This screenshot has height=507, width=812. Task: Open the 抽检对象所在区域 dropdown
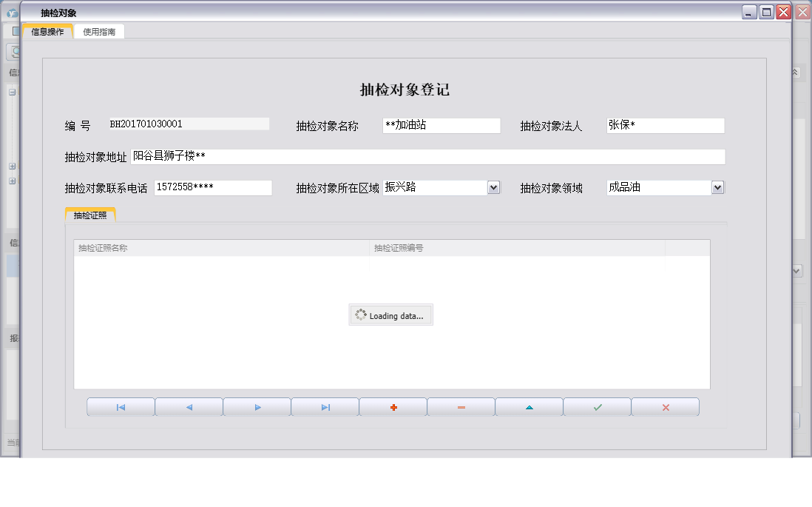(x=493, y=187)
